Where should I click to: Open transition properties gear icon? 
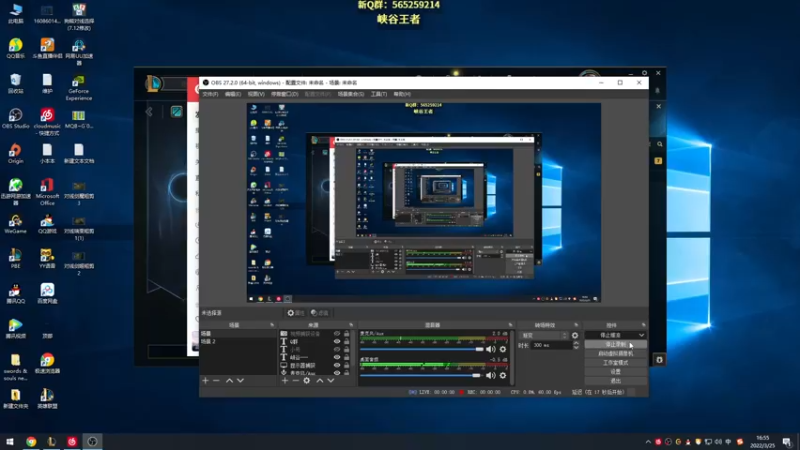575,335
